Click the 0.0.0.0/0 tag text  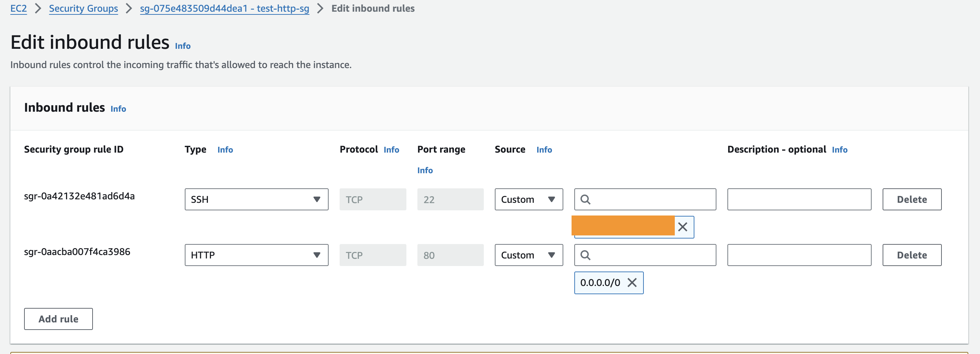point(600,283)
